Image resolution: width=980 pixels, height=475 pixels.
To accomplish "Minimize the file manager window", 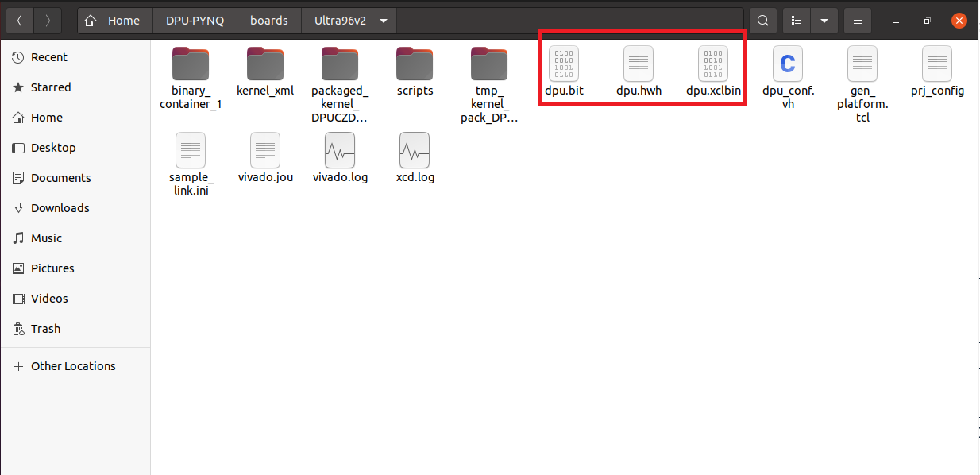I will [x=897, y=21].
